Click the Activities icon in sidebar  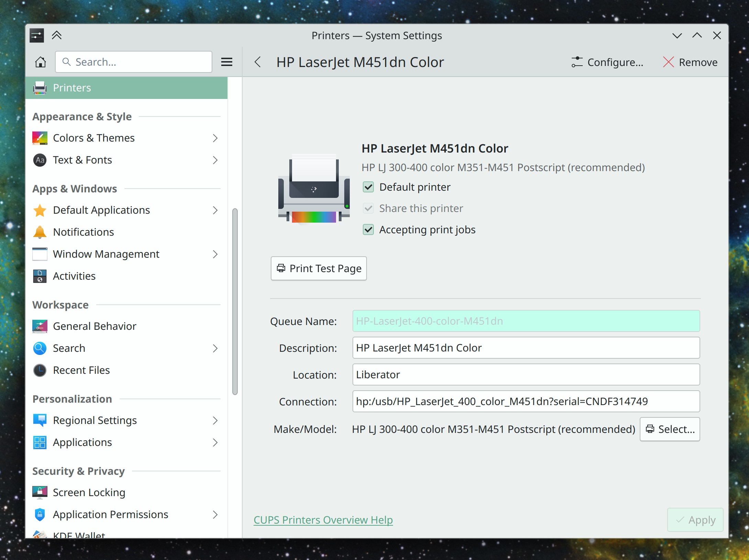tap(40, 276)
